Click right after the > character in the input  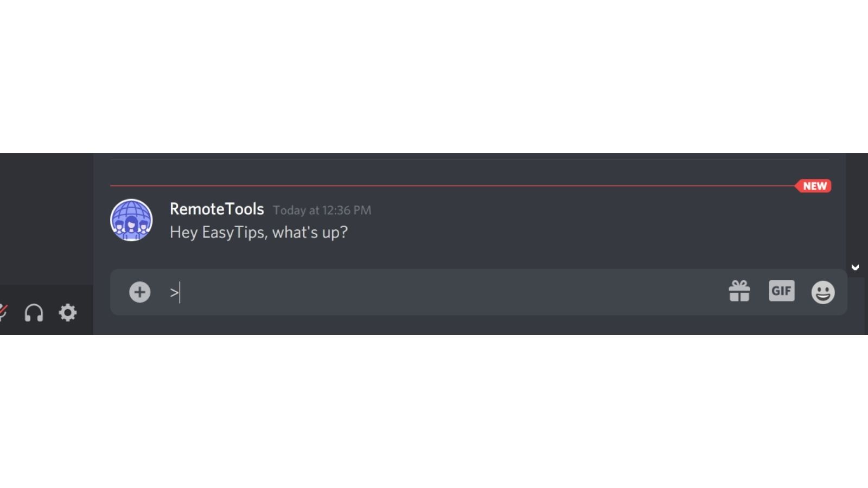coord(180,292)
